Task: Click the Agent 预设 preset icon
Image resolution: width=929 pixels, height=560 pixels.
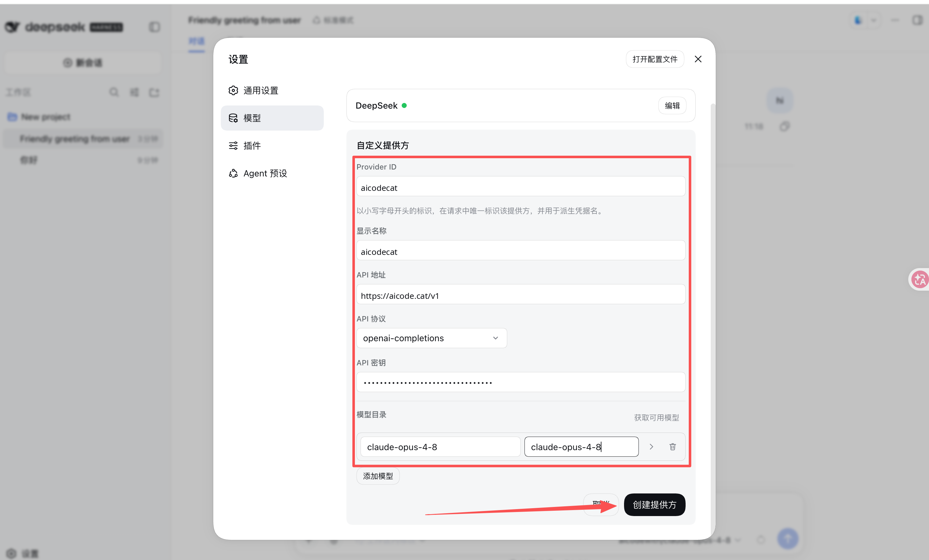Action: 233,173
